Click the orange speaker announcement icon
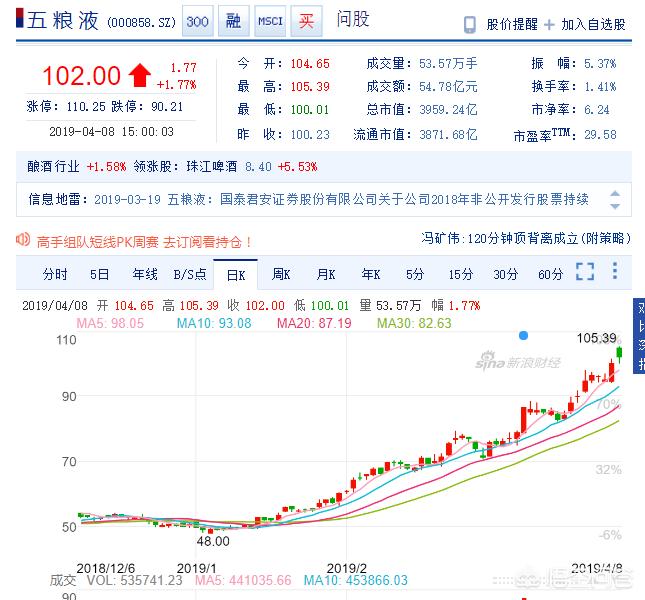Image resolution: width=645 pixels, height=600 pixels. [x=23, y=239]
